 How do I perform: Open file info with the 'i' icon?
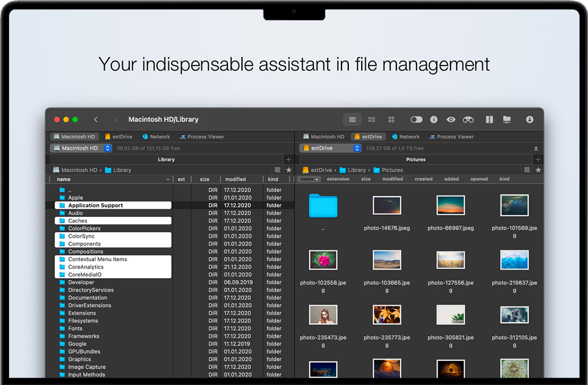click(x=434, y=119)
